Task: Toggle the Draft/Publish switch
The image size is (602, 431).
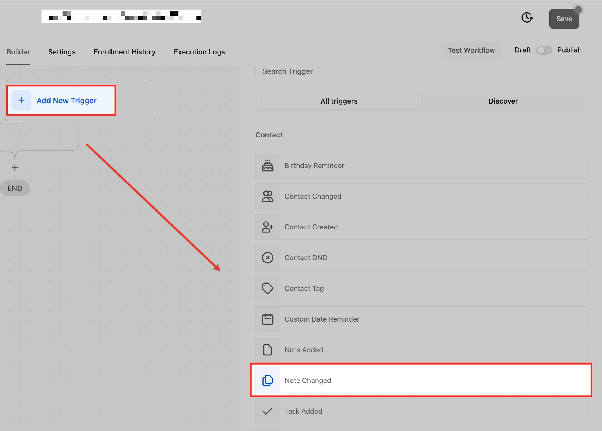Action: 544,50
